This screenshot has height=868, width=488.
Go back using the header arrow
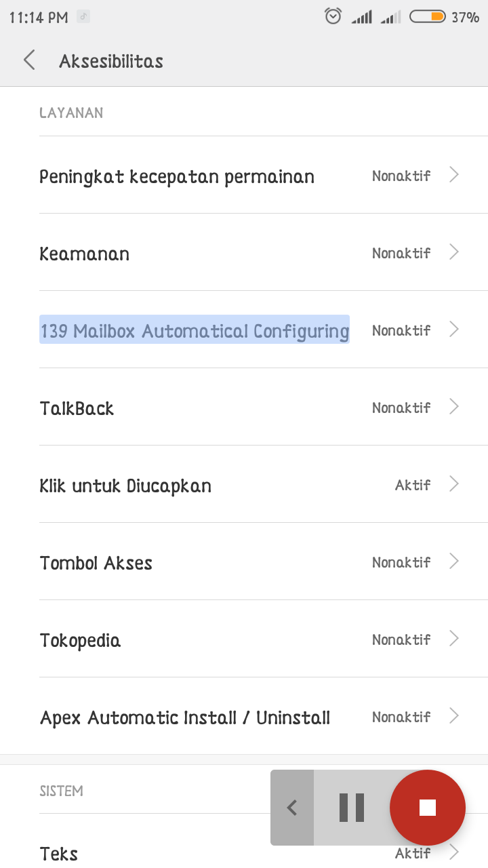(29, 60)
